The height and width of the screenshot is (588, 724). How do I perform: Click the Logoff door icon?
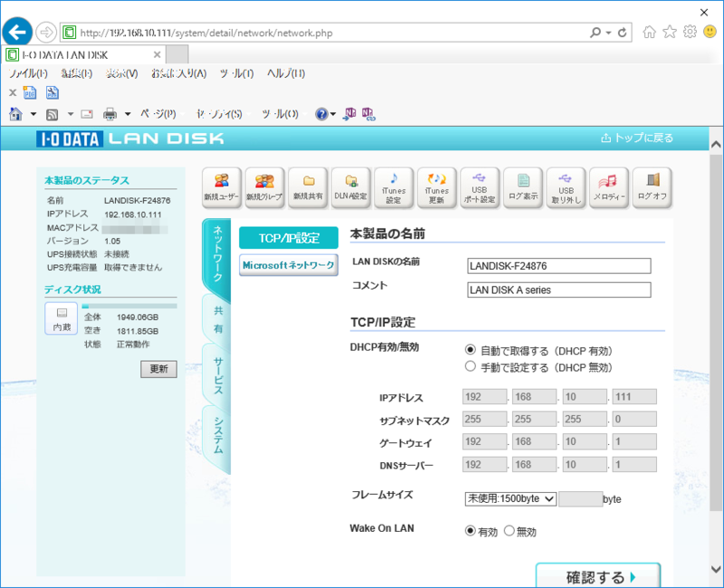point(652,187)
